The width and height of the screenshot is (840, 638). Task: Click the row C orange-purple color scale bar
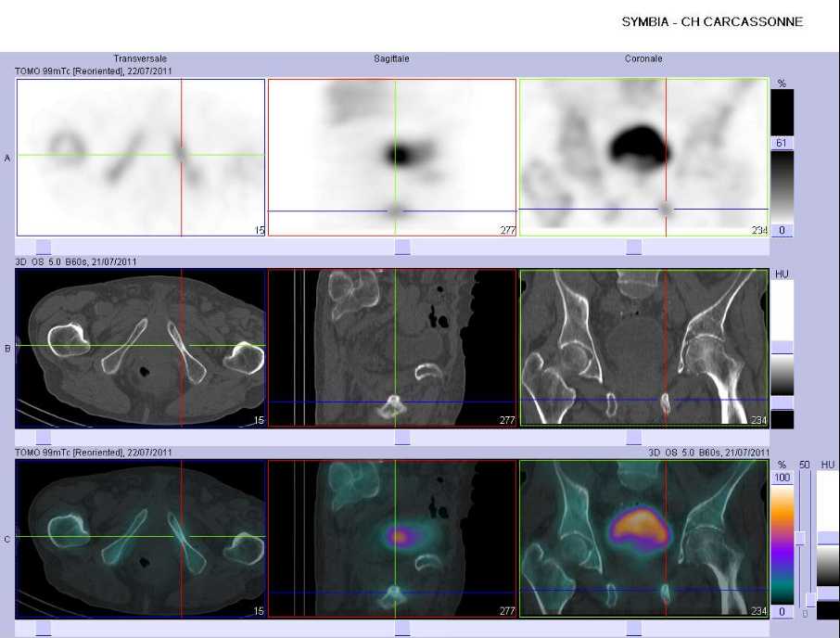[x=783, y=544]
